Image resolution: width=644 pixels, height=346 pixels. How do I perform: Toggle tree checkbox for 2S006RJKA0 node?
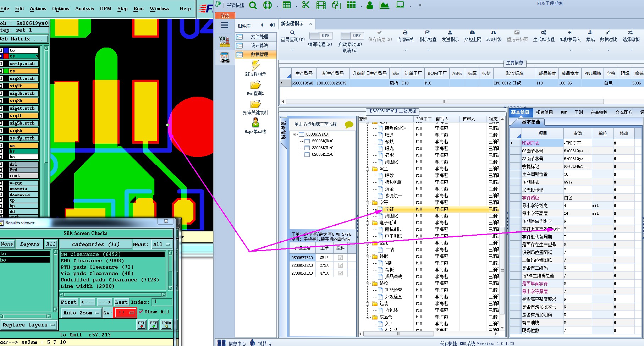[307, 141]
